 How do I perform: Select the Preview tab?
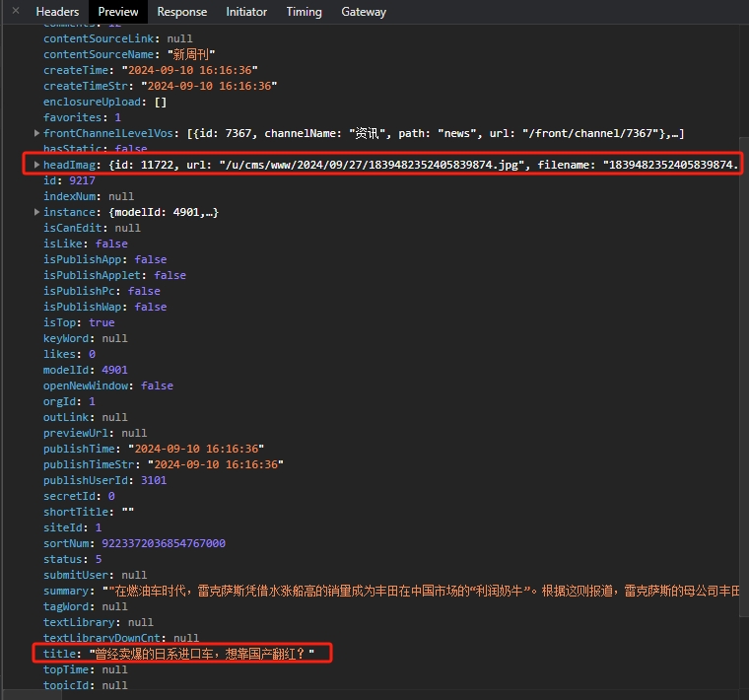117,12
